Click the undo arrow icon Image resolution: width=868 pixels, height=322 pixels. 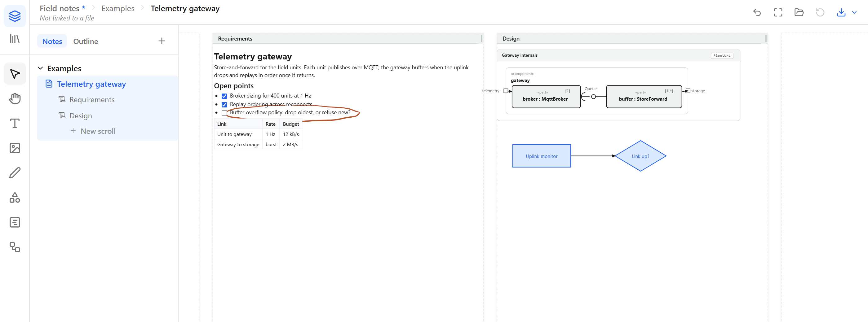click(x=757, y=12)
